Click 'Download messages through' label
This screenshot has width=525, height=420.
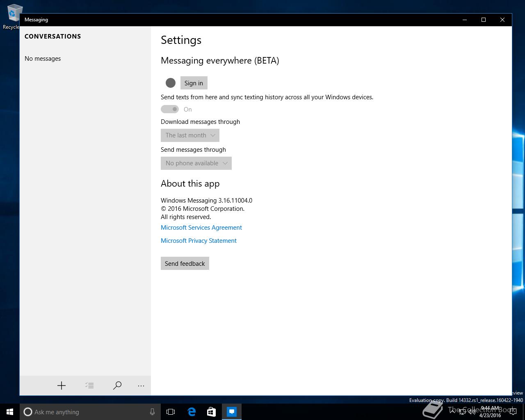tap(200, 122)
